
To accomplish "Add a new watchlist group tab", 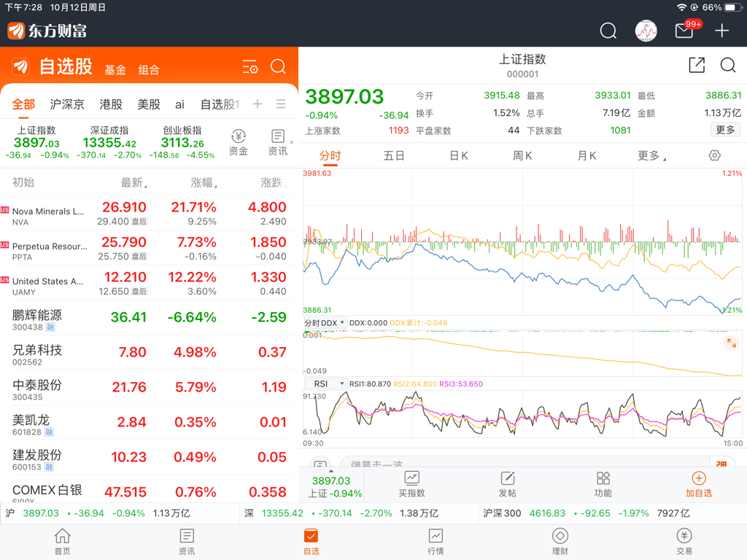I will pos(258,104).
